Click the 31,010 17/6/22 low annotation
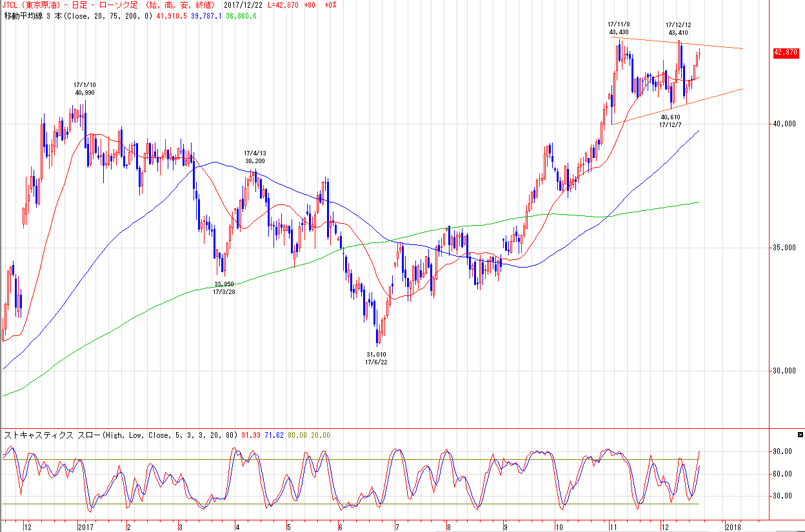The width and height of the screenshot is (805, 532). click(377, 359)
